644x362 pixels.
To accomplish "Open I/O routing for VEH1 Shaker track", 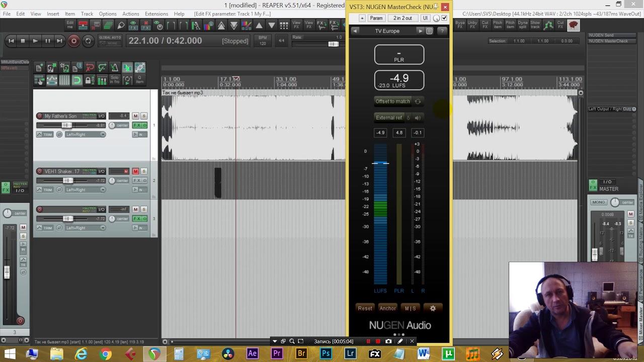I will (x=102, y=171).
